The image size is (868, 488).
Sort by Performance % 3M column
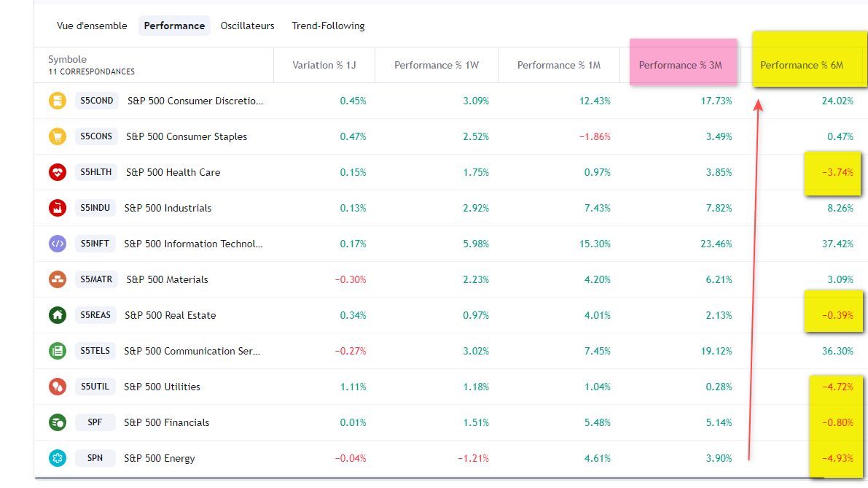pos(681,65)
